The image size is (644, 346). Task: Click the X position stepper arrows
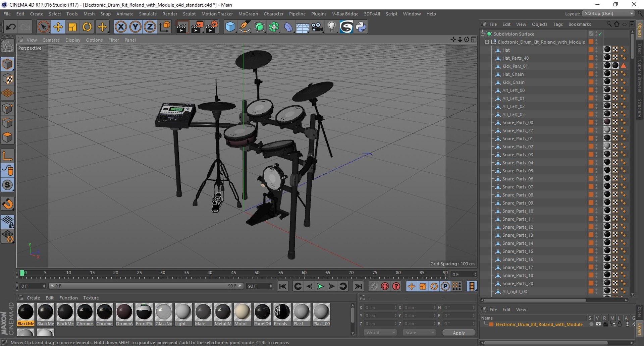coord(395,307)
